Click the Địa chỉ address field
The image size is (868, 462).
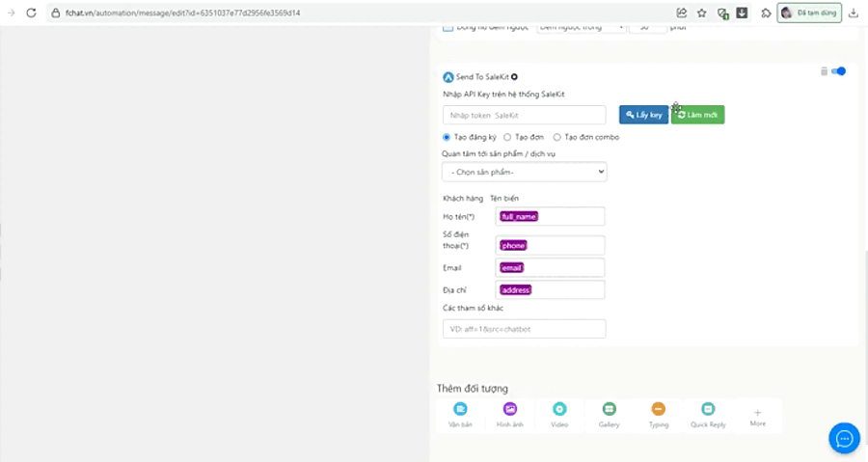550,290
